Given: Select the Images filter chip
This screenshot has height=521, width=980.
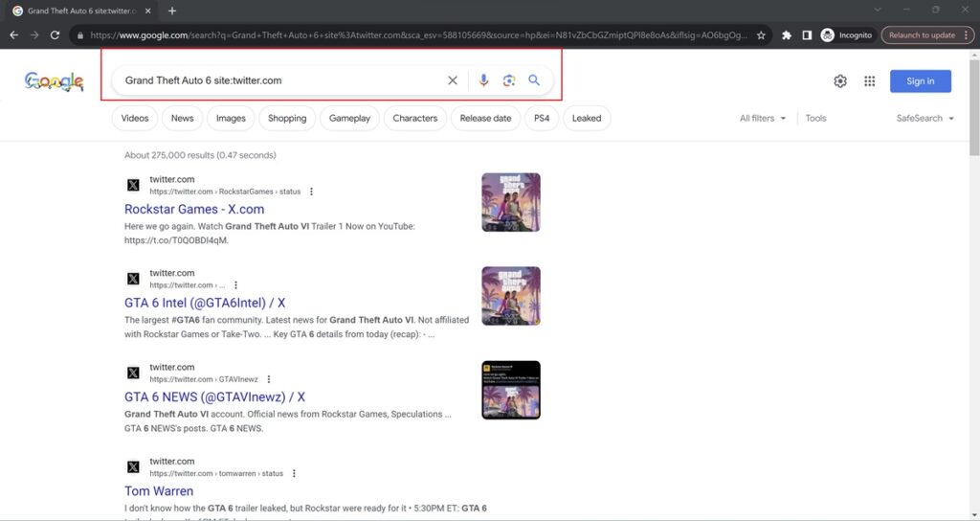Looking at the screenshot, I should coord(231,118).
